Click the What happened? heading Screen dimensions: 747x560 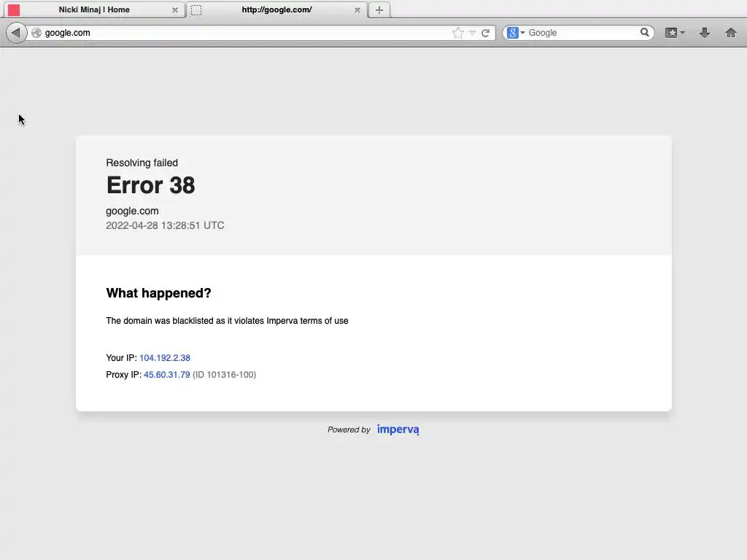coord(158,293)
